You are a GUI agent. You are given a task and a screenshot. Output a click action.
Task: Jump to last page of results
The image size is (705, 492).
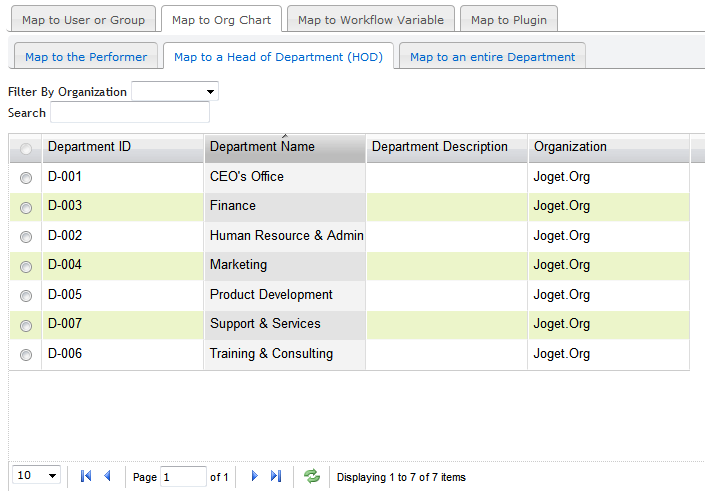coord(276,477)
